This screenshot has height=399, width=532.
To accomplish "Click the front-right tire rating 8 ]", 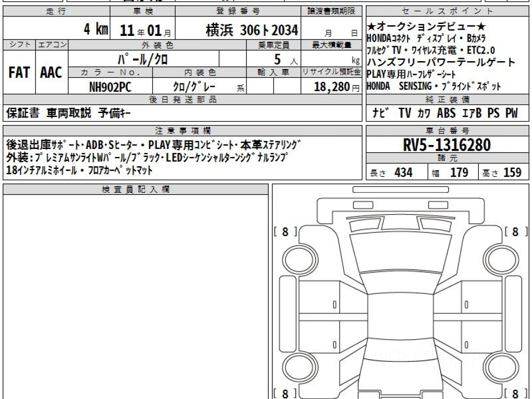I will click(x=516, y=231).
